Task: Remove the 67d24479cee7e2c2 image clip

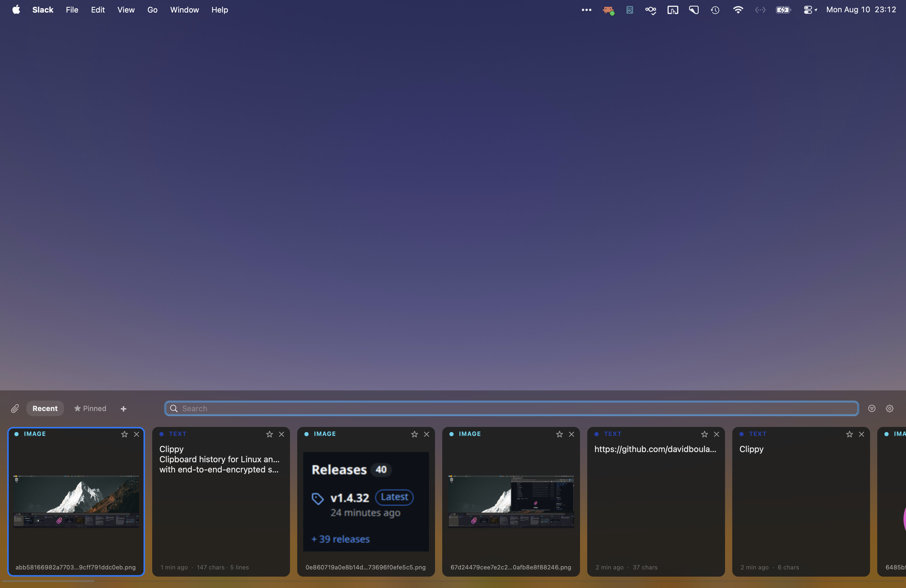Action: point(571,434)
